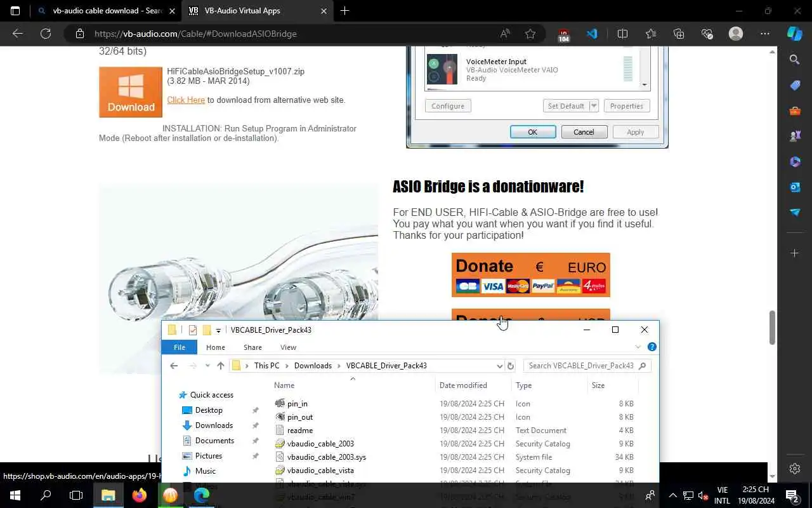
Task: Open Edge Settings and more menu
Action: click(765, 34)
